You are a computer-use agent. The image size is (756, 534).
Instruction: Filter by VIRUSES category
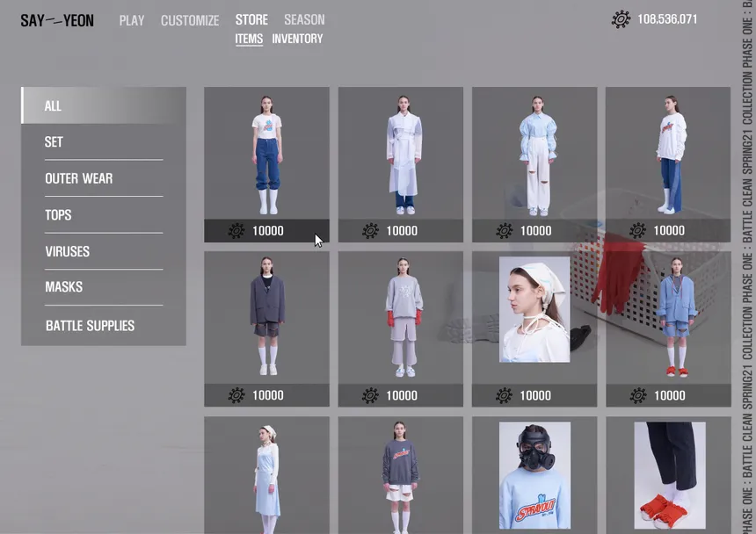[104, 251]
